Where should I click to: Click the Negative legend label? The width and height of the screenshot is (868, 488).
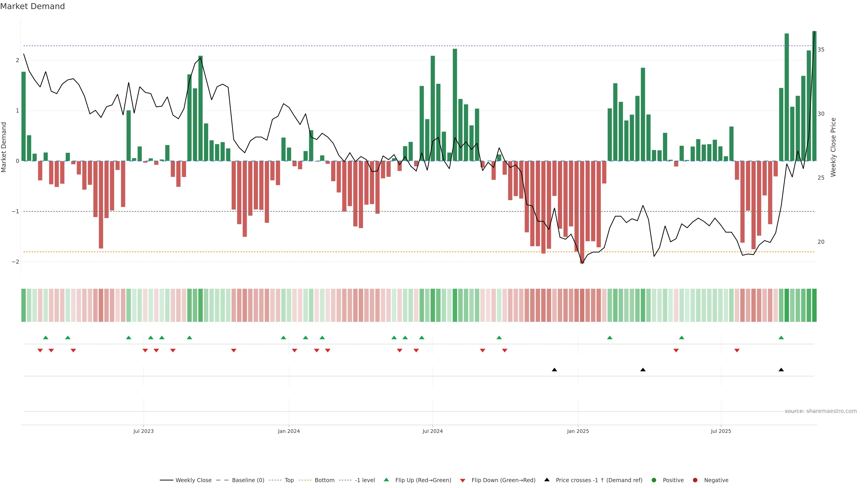click(716, 480)
